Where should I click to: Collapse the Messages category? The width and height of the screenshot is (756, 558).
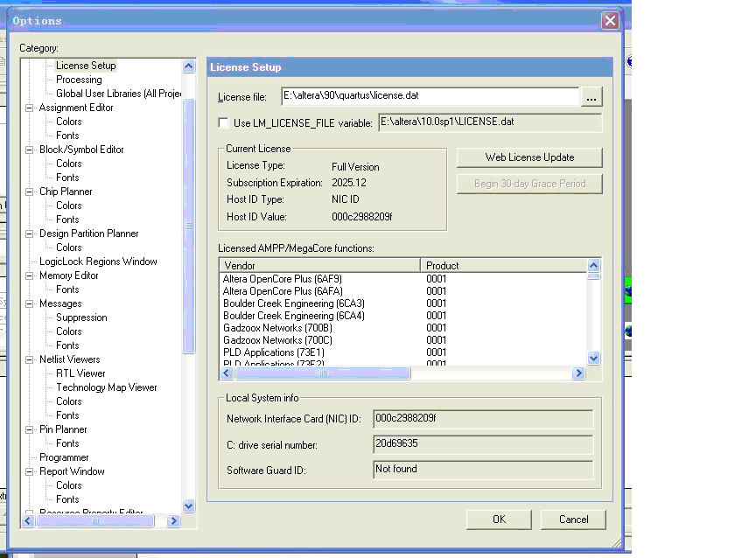(x=30, y=303)
